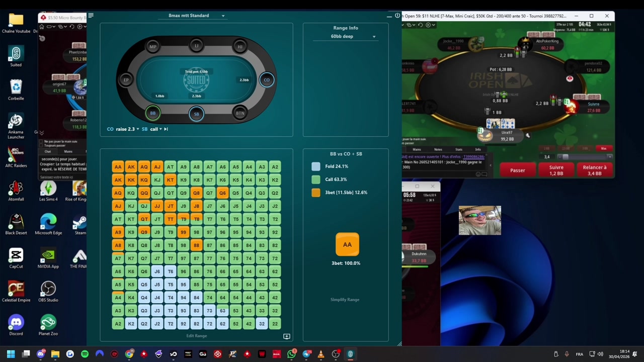The image size is (644, 362).
Task: Click the bet amount slider in Irish Open table
Action: (x=585, y=157)
